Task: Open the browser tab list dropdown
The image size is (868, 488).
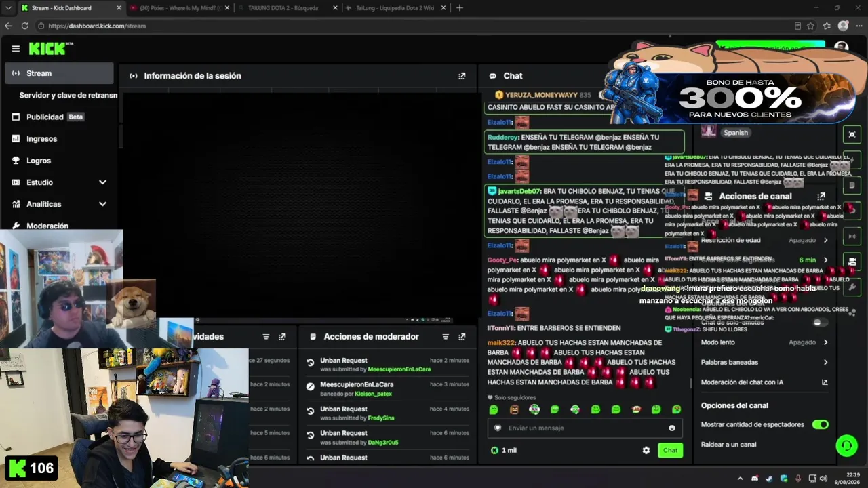Action: pos(7,8)
